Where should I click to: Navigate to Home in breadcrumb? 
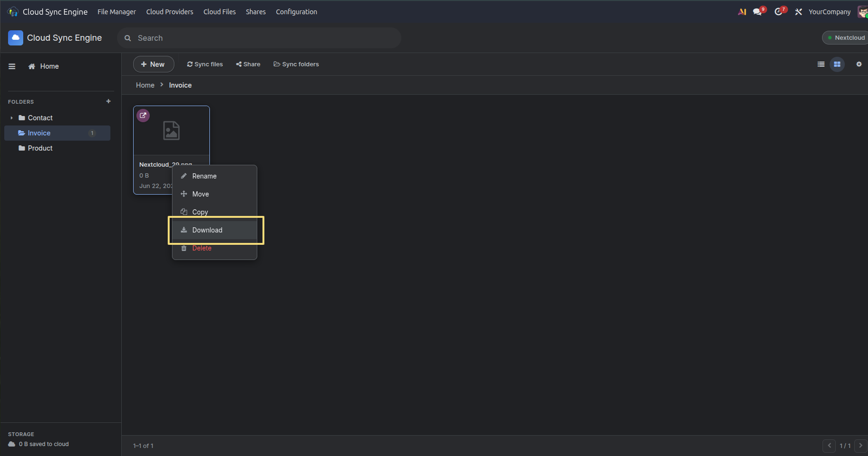tap(145, 85)
